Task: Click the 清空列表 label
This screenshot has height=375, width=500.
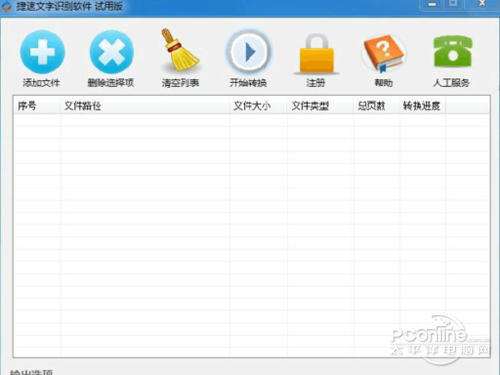Action: click(x=180, y=82)
